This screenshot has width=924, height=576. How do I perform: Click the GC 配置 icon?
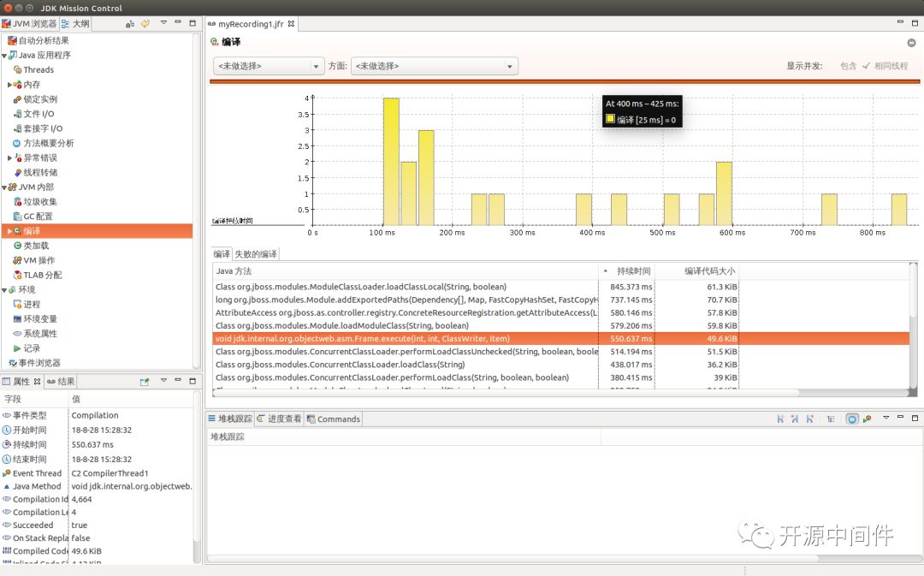tap(18, 217)
